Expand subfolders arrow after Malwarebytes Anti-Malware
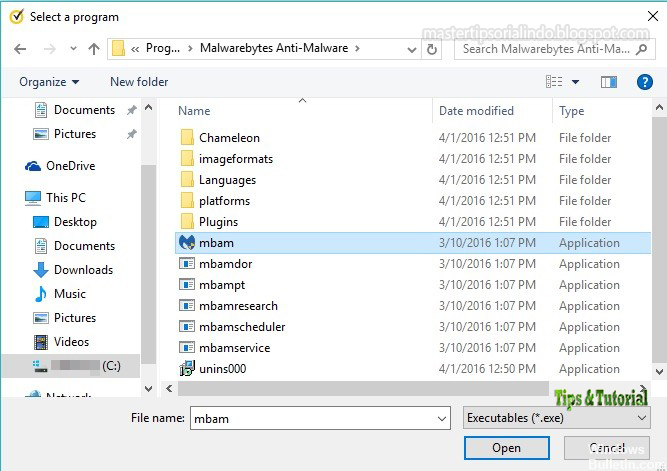Screen dimensions: 667x471 (357, 49)
